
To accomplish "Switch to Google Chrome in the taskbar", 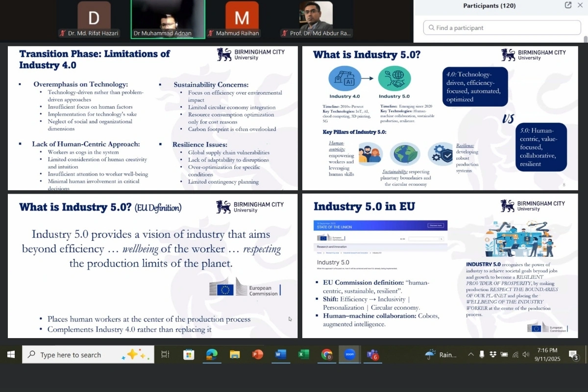I will coord(326,354).
